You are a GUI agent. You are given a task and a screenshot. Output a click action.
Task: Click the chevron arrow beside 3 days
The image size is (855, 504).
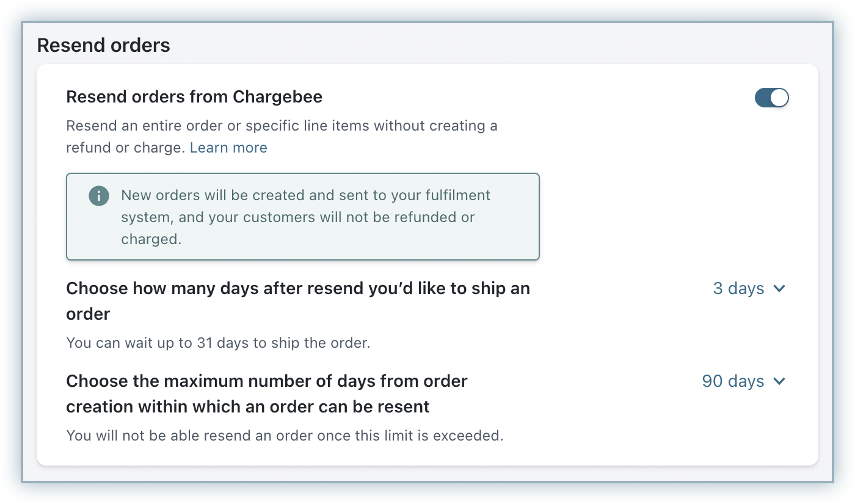click(779, 289)
